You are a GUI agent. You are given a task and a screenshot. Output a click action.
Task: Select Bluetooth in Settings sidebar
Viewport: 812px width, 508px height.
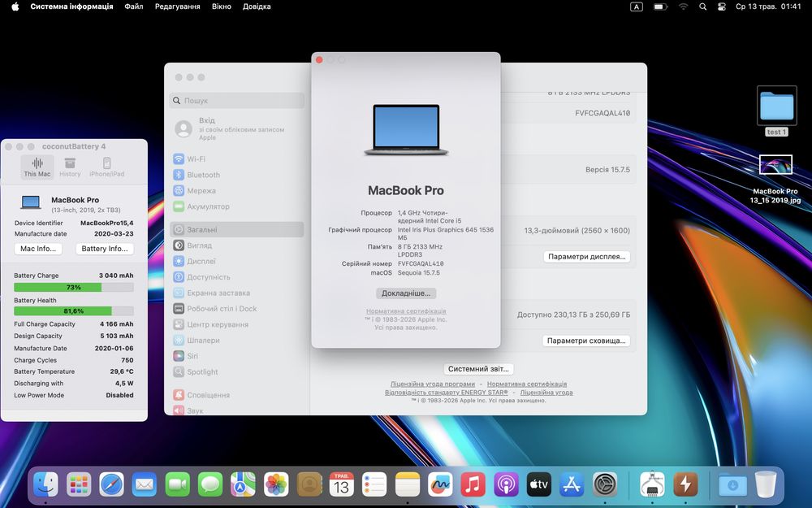(236, 176)
